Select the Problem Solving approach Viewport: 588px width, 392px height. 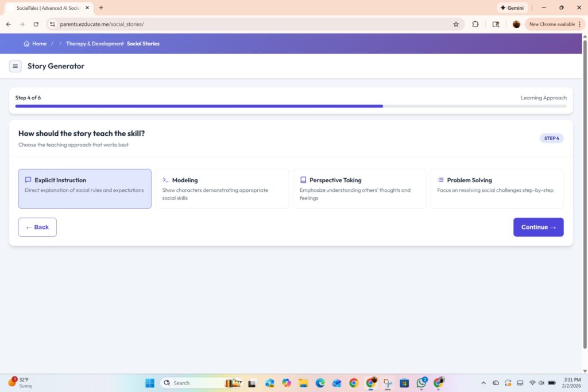tap(497, 188)
